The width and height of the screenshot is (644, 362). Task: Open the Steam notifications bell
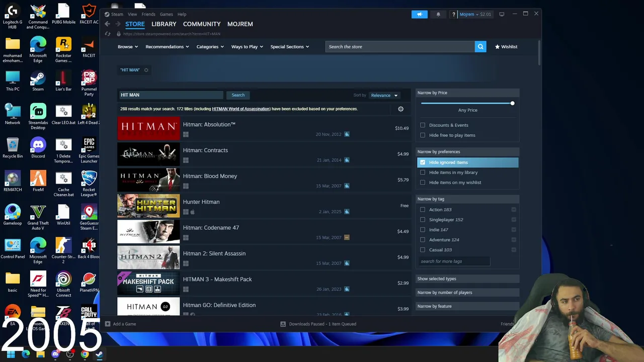[438, 14]
